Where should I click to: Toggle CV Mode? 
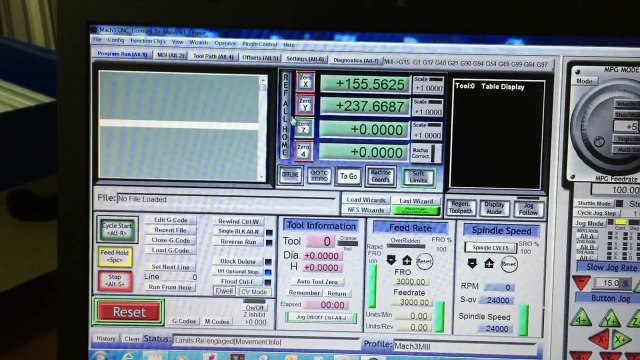254,292
